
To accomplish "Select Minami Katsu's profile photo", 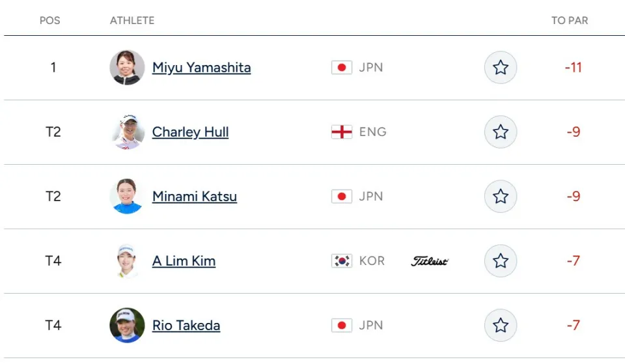I will [127, 196].
